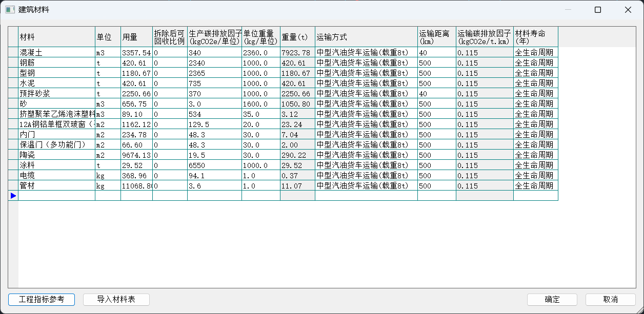Open 运输方式 cell for 涂料 row
Screen dimensions: 644x314
[x=366, y=165]
